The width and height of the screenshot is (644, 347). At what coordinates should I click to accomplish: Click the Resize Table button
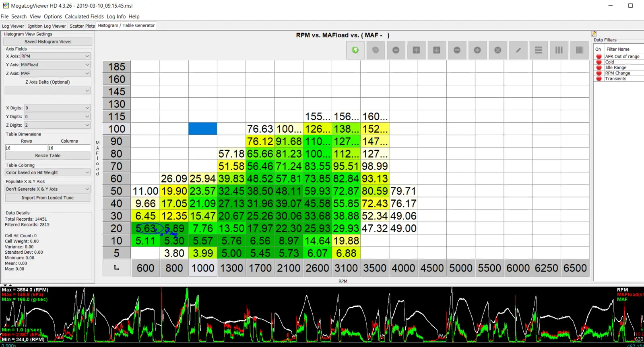(x=47, y=156)
